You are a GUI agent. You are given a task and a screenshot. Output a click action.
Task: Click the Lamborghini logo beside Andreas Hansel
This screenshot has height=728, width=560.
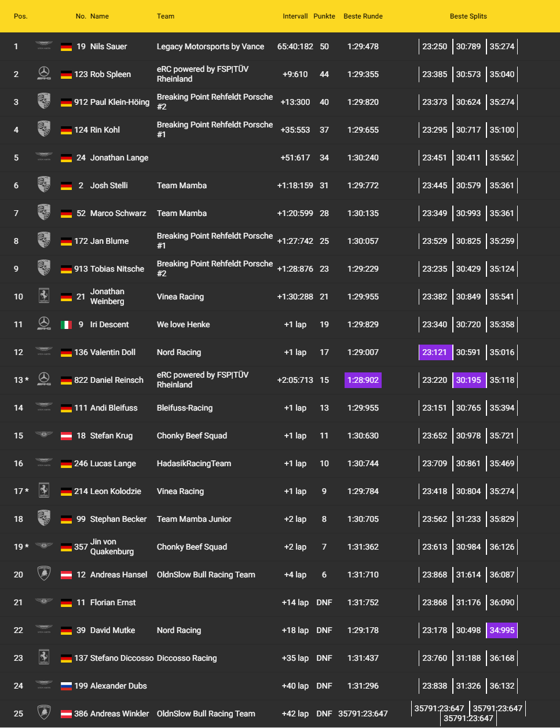tap(44, 574)
